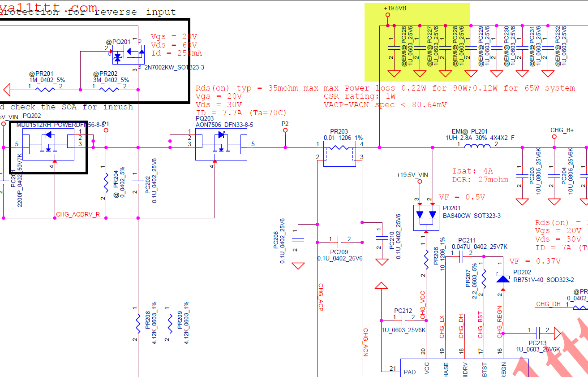
Task: Select part name RB751V-40_SOD323-2
Action: click(x=544, y=280)
